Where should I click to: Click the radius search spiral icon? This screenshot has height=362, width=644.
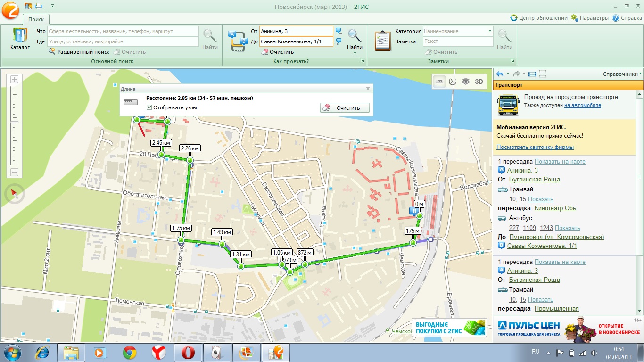click(453, 82)
